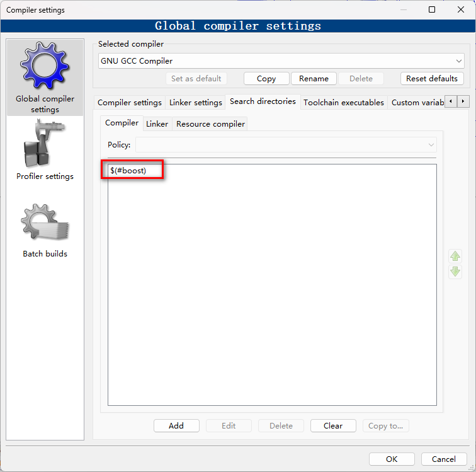
Task: Click Set as default button
Action: click(x=196, y=79)
